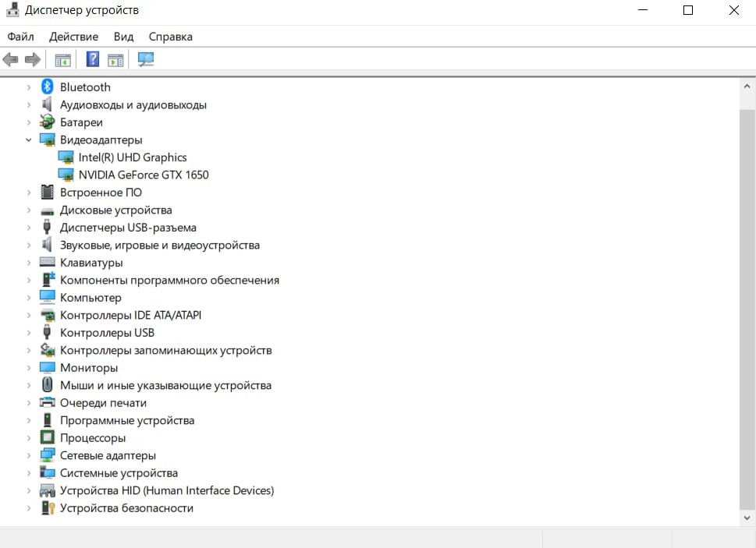The width and height of the screenshot is (756, 548).
Task: Click the Клавиатуры keyboard icon
Action: click(x=47, y=263)
